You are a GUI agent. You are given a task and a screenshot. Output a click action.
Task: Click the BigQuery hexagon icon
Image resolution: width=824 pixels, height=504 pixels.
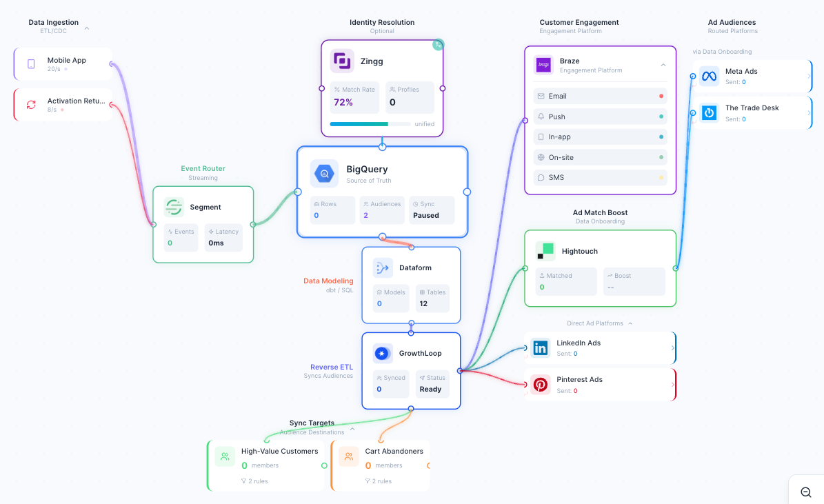coord(324,174)
